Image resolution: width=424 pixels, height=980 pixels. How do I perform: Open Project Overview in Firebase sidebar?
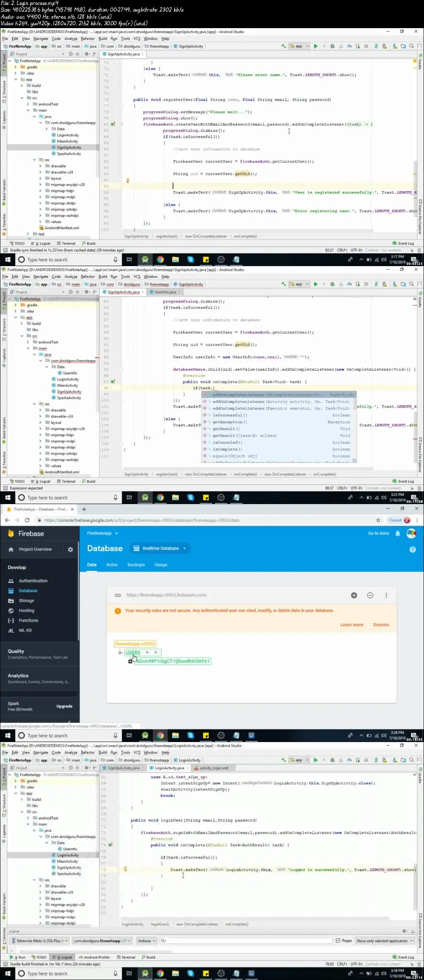click(35, 550)
